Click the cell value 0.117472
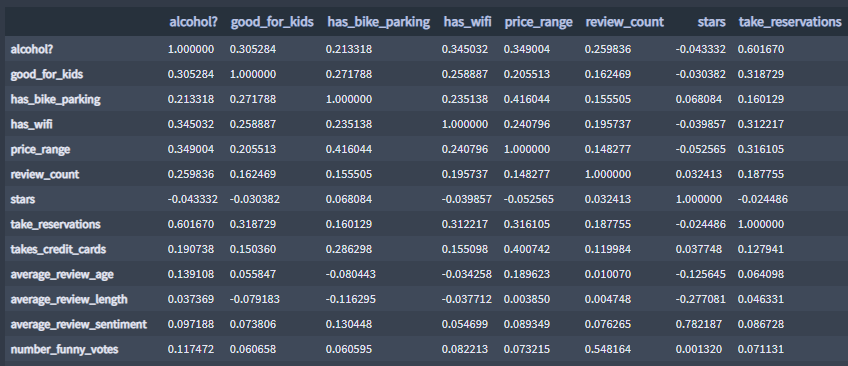Image resolution: width=848 pixels, height=366 pixels. [x=191, y=349]
